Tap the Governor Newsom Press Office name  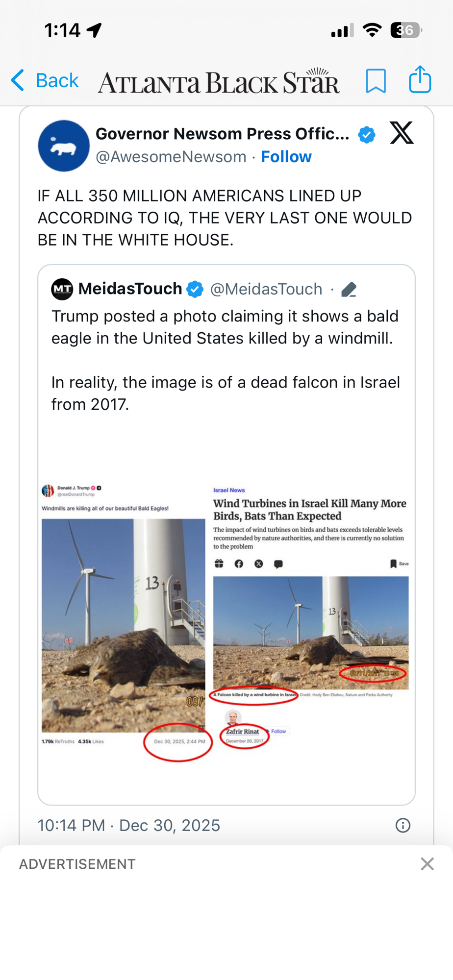coord(222,134)
